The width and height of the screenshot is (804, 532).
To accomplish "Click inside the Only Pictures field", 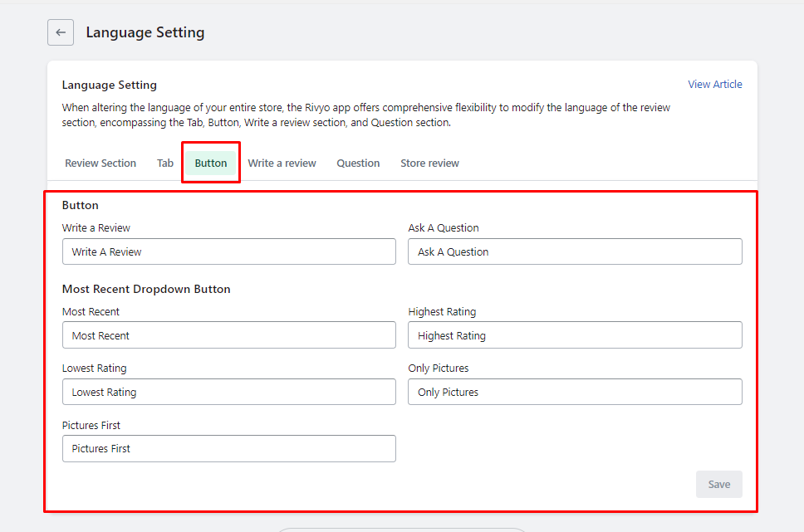I will tap(575, 392).
